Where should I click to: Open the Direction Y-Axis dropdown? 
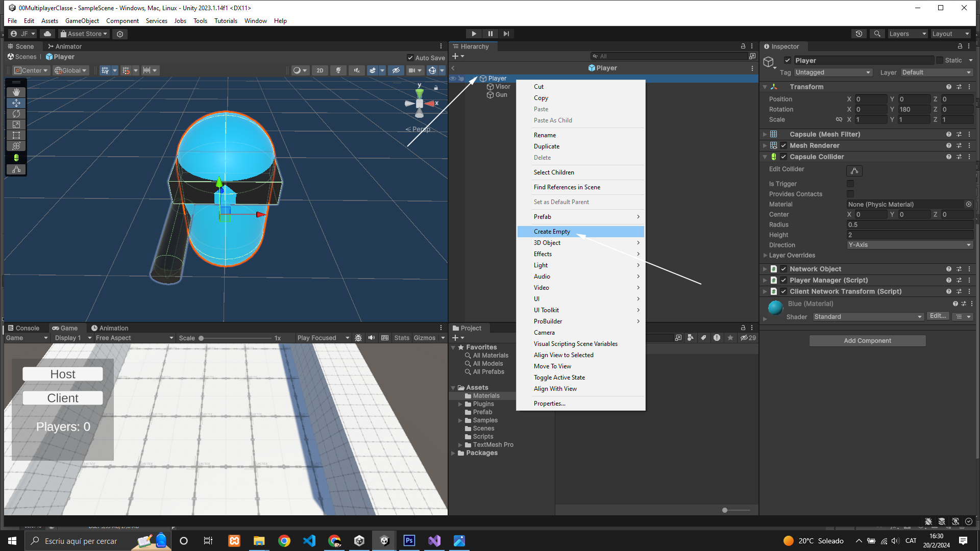pyautogui.click(x=910, y=245)
